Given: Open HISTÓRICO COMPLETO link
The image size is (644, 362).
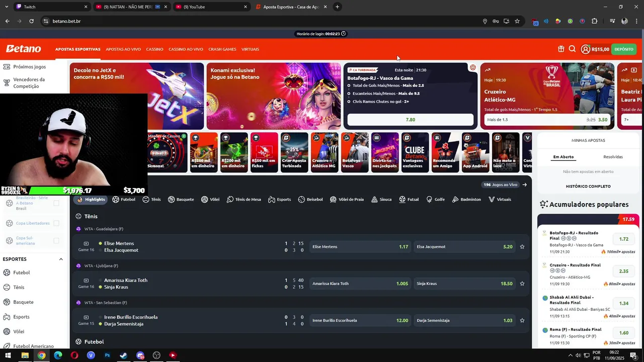Looking at the screenshot, I should [588, 187].
